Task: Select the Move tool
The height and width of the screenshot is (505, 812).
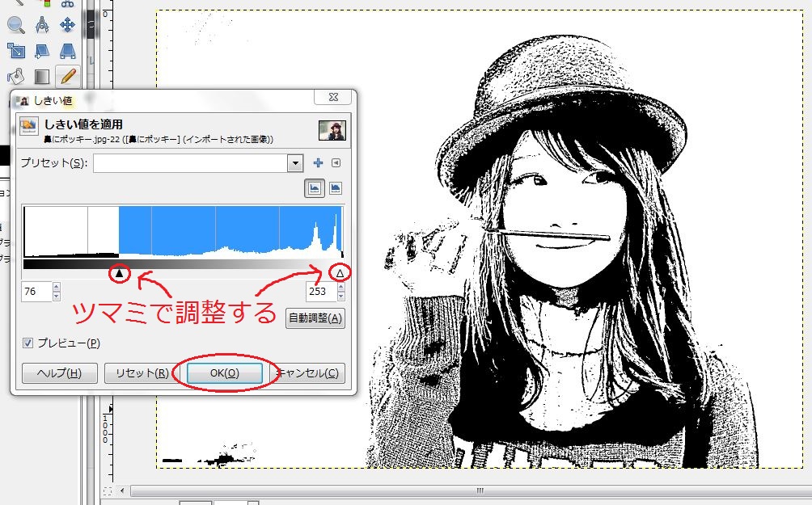Action: click(x=68, y=24)
